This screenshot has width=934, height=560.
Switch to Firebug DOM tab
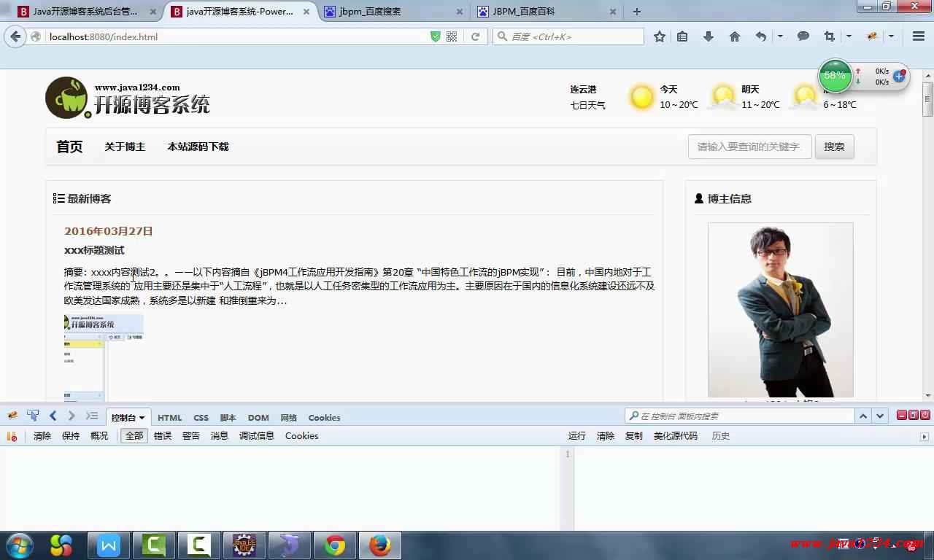pyautogui.click(x=258, y=418)
